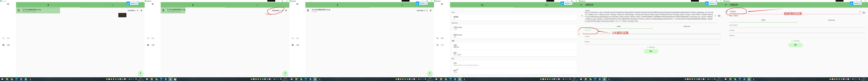Select the zip download row at 53.18 MB/s
This screenshot has height=81, width=868.
(x=80, y=10)
